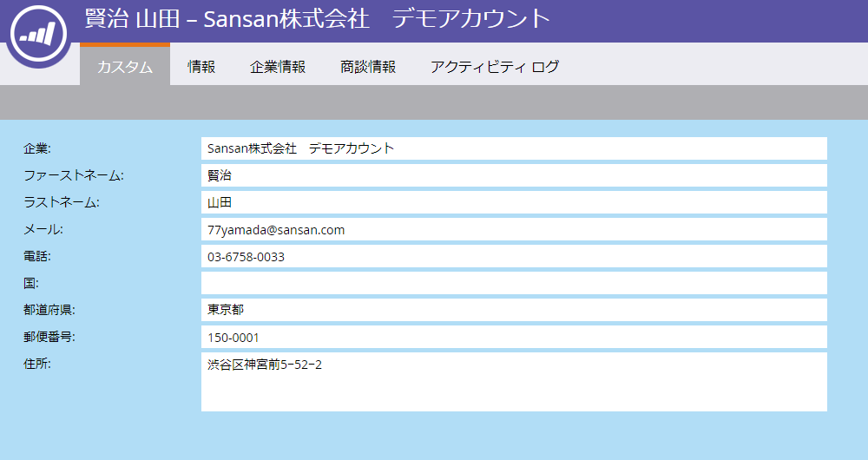Click the 電話: label

coord(37,256)
